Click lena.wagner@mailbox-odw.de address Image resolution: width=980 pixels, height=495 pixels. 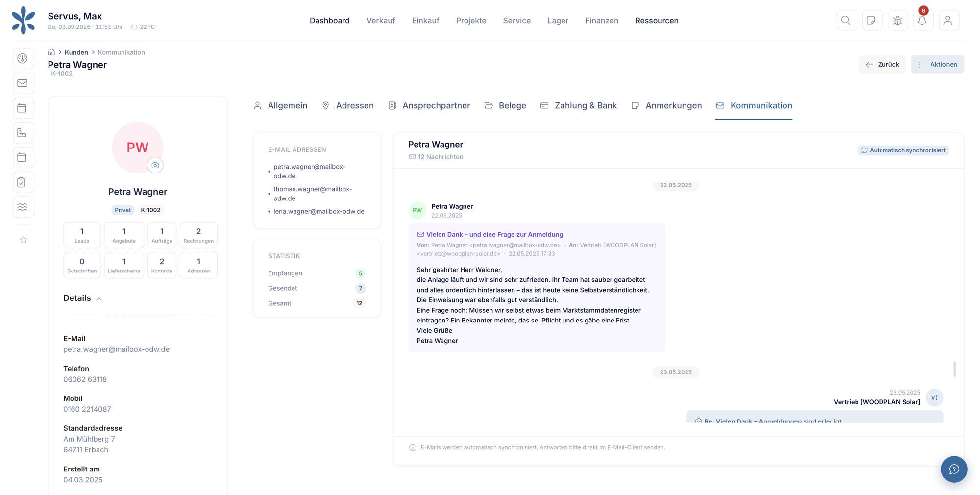tap(319, 212)
